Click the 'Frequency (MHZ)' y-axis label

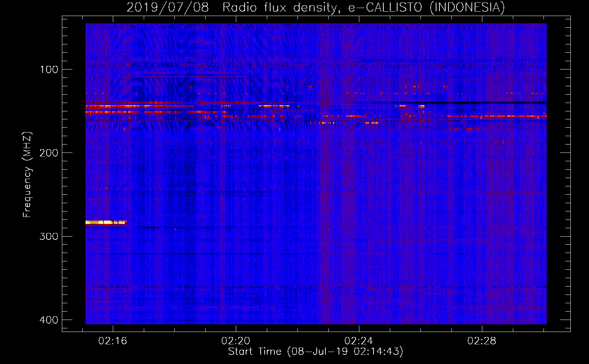(x=27, y=174)
